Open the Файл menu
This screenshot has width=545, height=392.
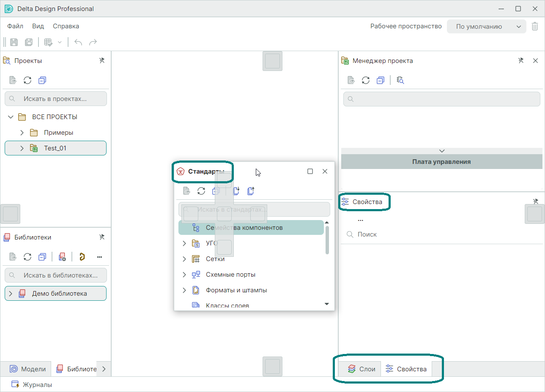point(15,26)
